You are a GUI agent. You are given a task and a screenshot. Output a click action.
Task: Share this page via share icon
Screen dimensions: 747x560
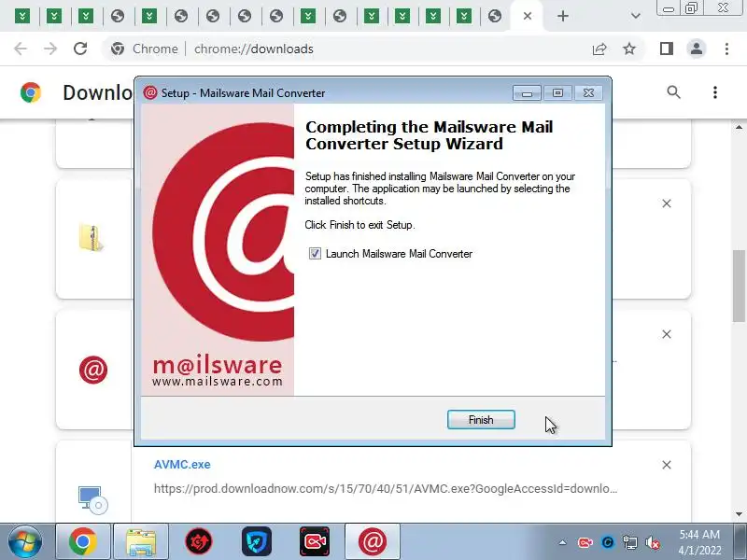pyautogui.click(x=599, y=49)
